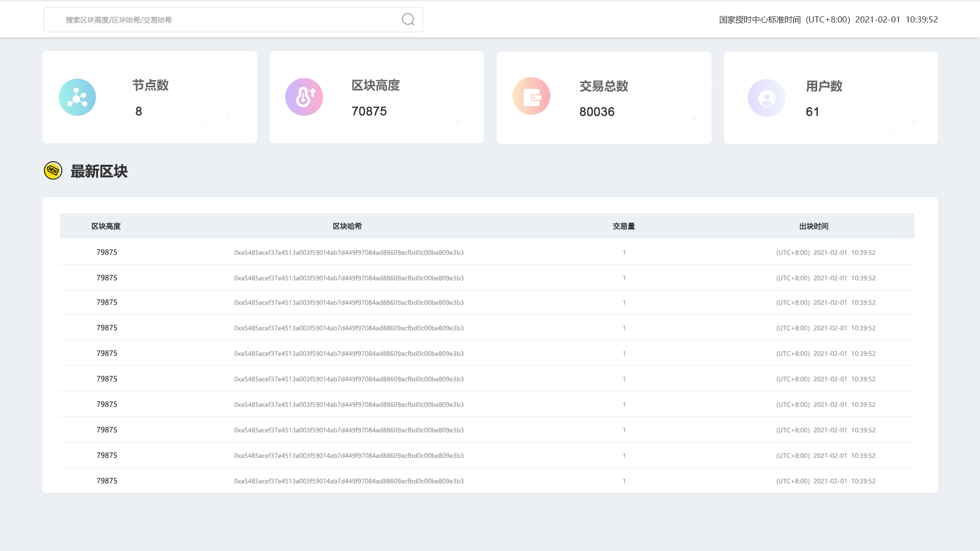Screen dimensions: 980x551
Task: Click the 区块高度 value 70875
Action: coord(369,111)
